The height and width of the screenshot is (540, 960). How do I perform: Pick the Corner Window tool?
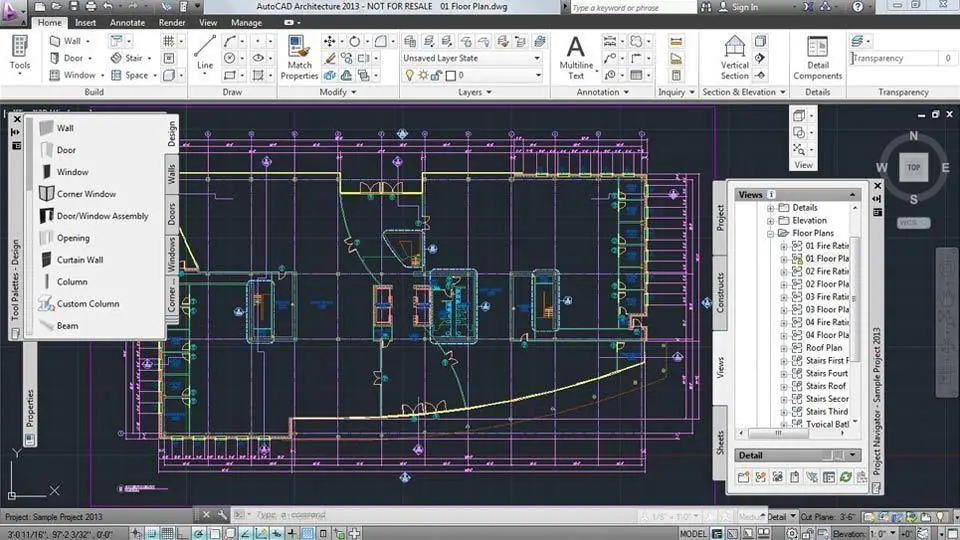85,194
